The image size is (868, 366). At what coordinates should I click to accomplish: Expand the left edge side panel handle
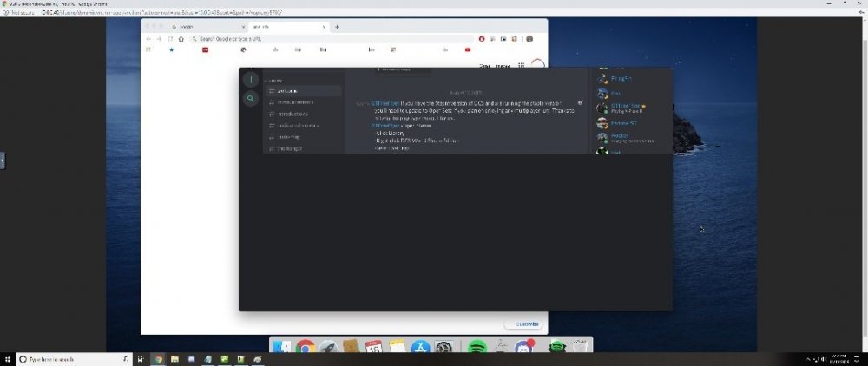coord(3,160)
